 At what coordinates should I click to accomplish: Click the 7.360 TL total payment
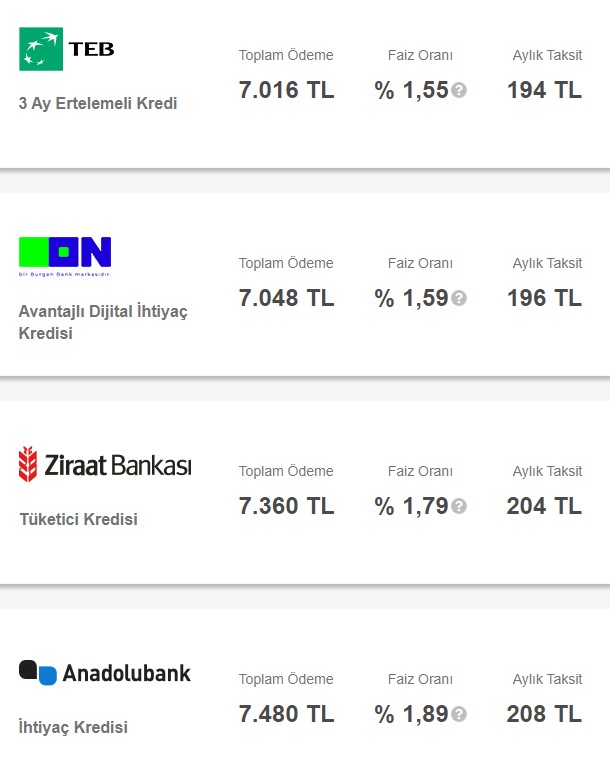(x=287, y=507)
